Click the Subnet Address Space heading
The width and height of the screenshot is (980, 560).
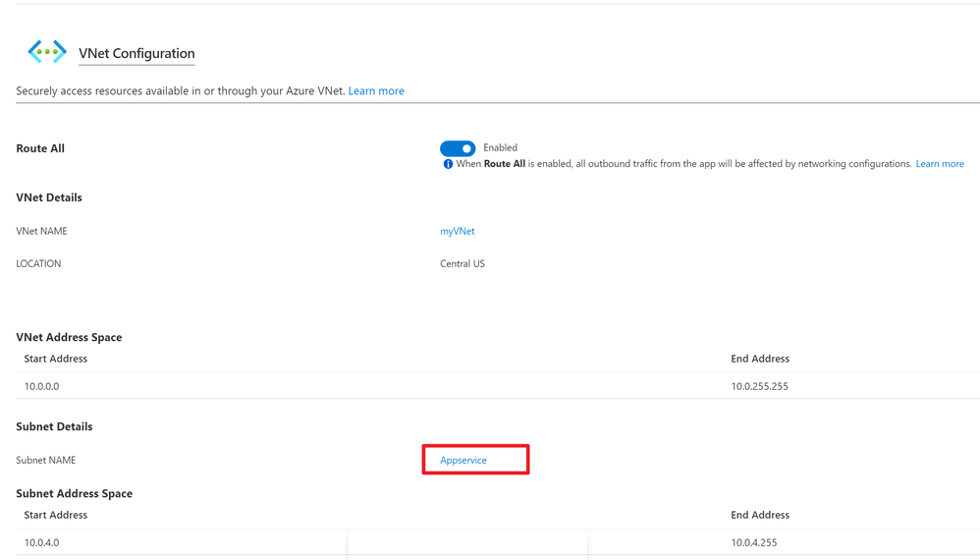(x=75, y=494)
